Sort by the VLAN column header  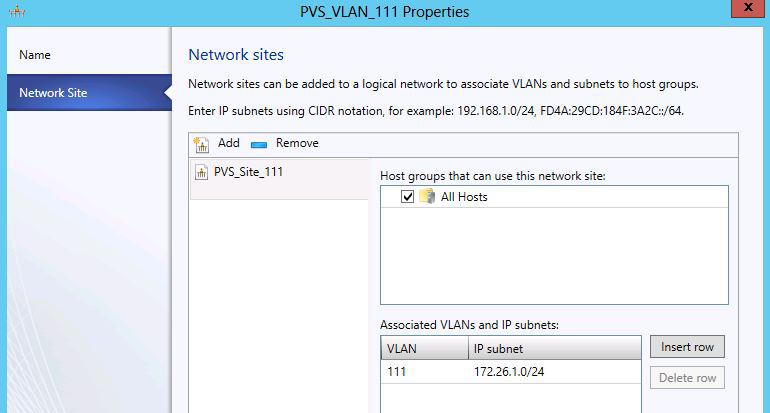[x=425, y=349]
